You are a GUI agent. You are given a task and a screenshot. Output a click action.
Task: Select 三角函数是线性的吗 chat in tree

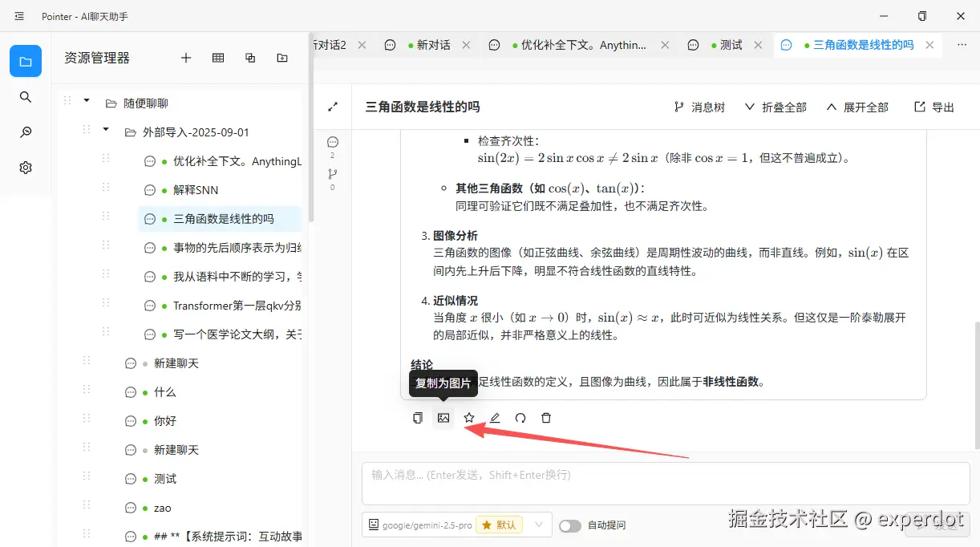pyautogui.click(x=220, y=219)
